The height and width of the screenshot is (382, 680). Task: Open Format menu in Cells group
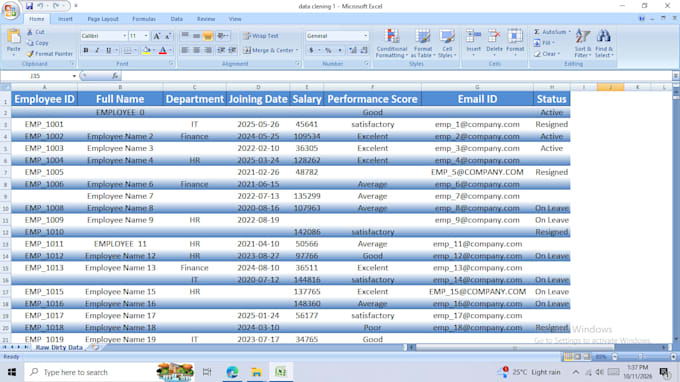click(515, 42)
